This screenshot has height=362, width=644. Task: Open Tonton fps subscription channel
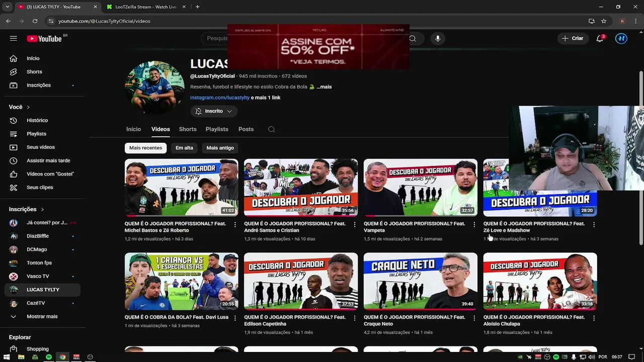[x=43, y=263]
